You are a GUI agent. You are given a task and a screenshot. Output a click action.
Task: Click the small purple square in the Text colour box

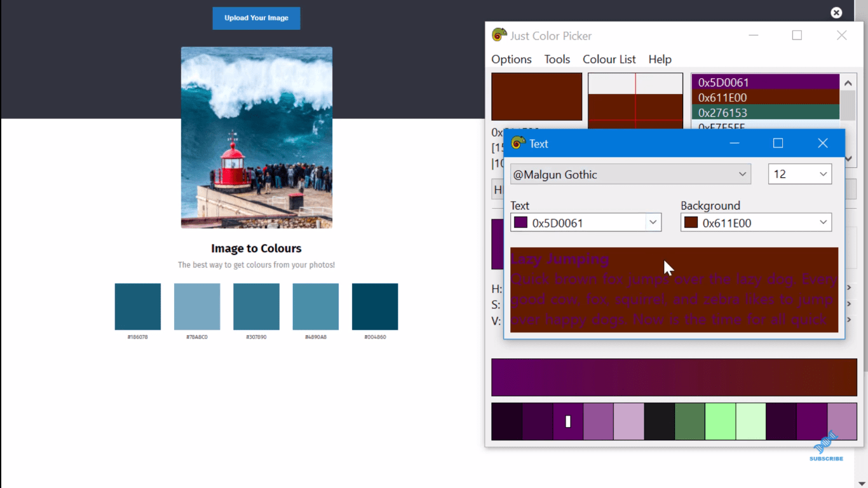tap(521, 222)
